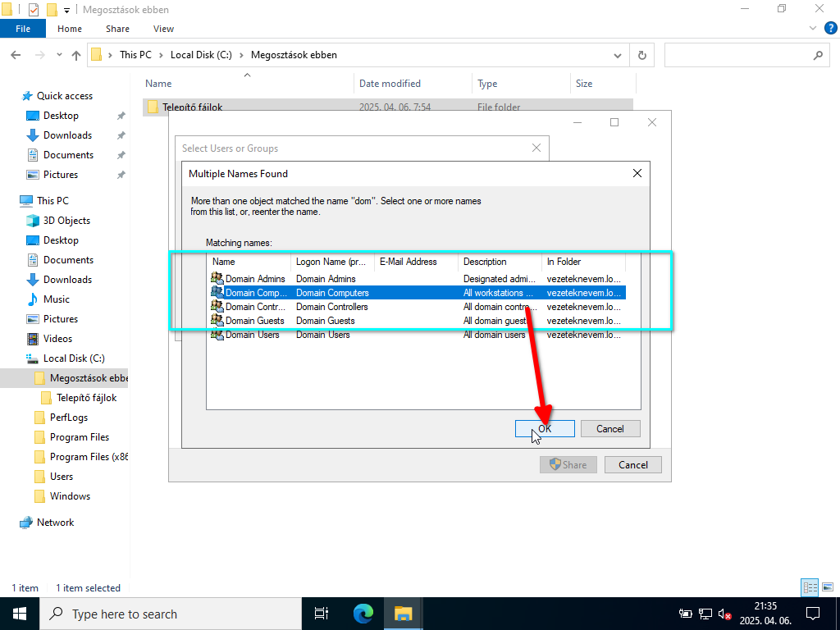Click the Windows Start button
This screenshot has height=630, width=840.
click(x=20, y=613)
